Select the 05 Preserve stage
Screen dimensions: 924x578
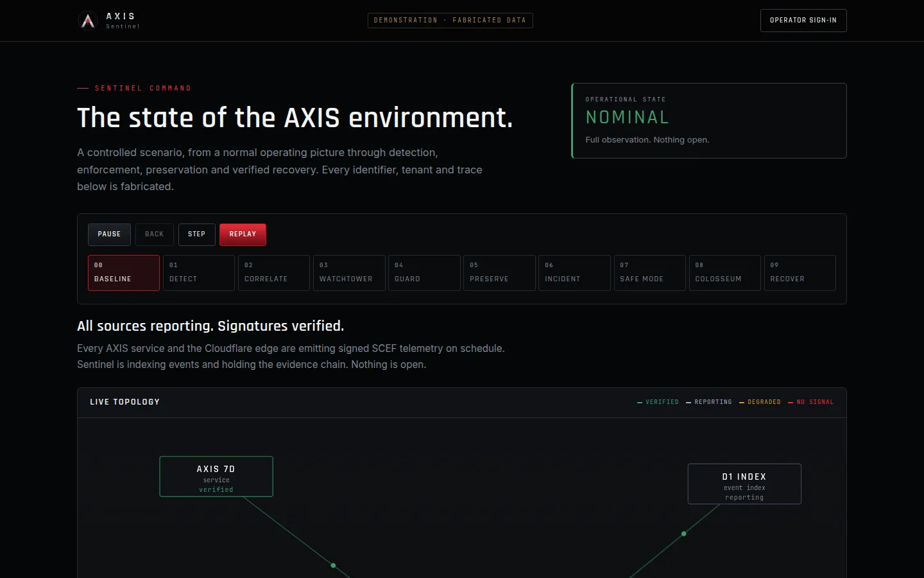499,273
